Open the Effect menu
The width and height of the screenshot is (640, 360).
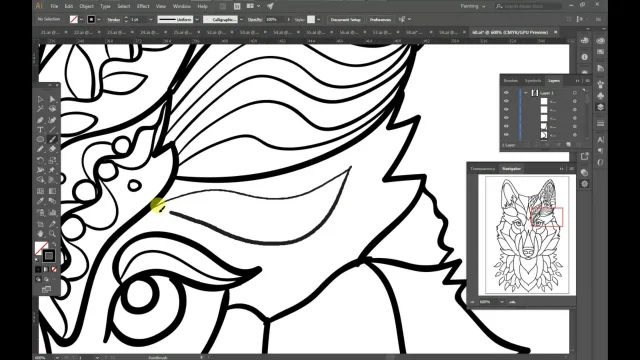pyautogui.click(x=143, y=6)
